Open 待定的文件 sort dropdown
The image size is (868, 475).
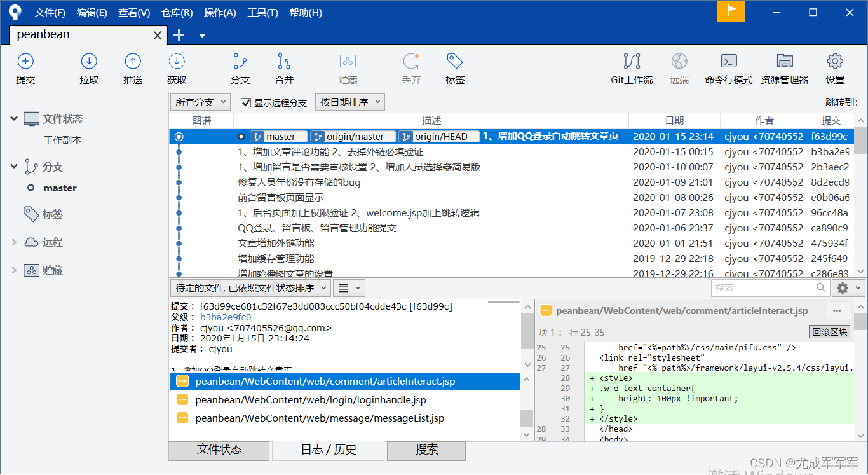coord(250,288)
